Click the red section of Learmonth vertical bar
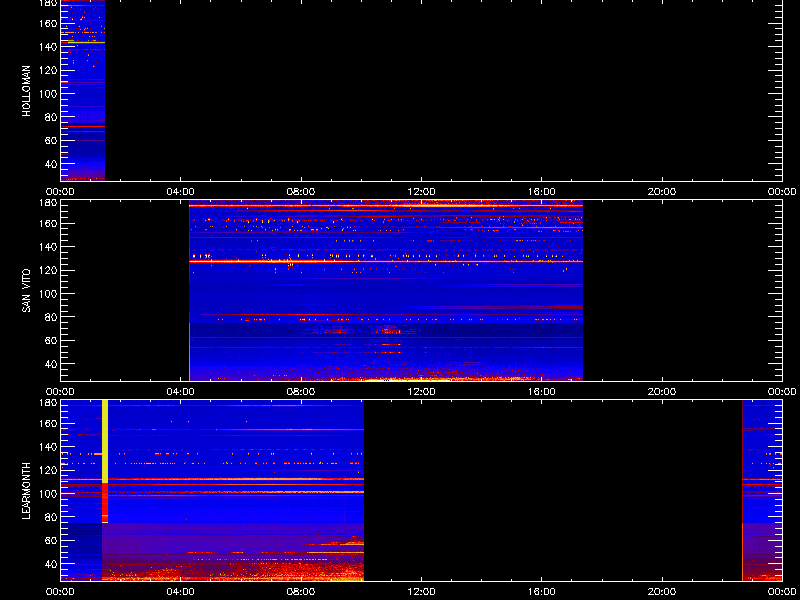Viewport: 800px width, 600px height. coord(105,503)
